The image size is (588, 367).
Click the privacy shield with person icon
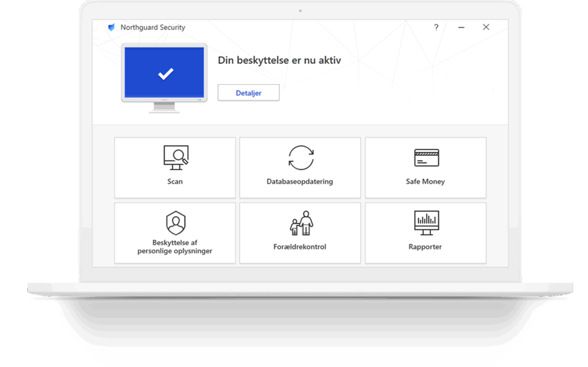click(176, 223)
